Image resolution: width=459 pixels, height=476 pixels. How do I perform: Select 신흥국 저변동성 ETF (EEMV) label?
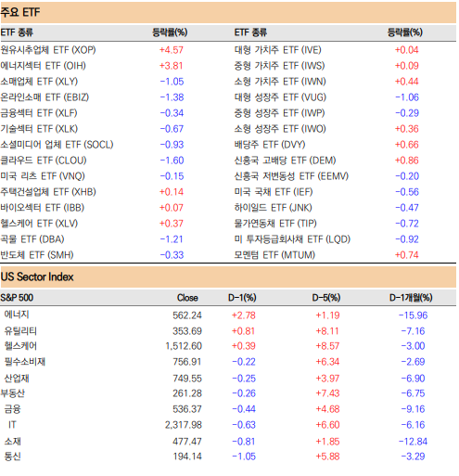coord(291,176)
